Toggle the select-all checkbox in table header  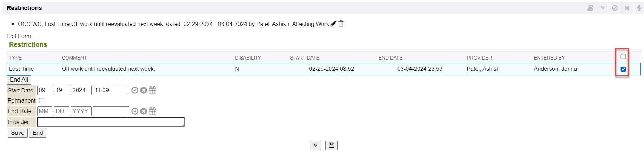(x=623, y=57)
